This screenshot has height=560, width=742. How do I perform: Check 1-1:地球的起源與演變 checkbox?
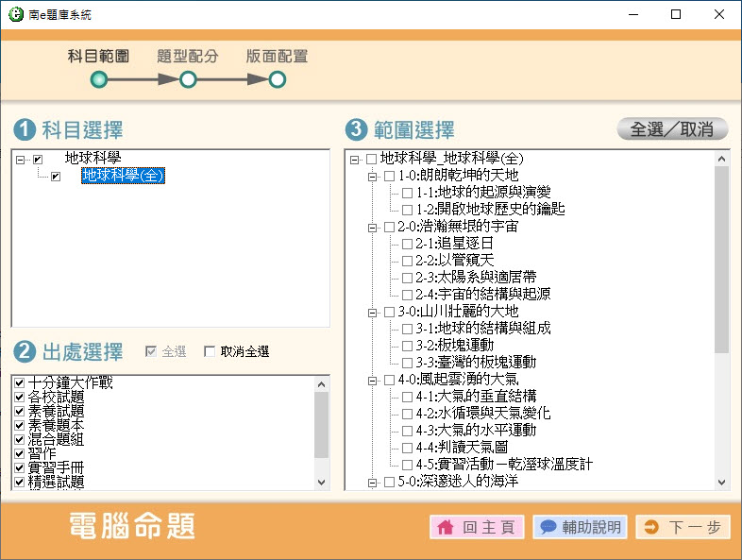[407, 193]
